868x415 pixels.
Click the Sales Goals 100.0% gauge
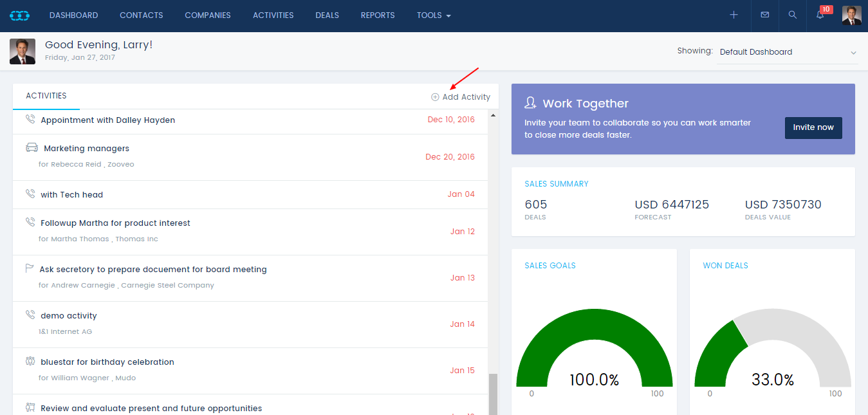pos(595,347)
